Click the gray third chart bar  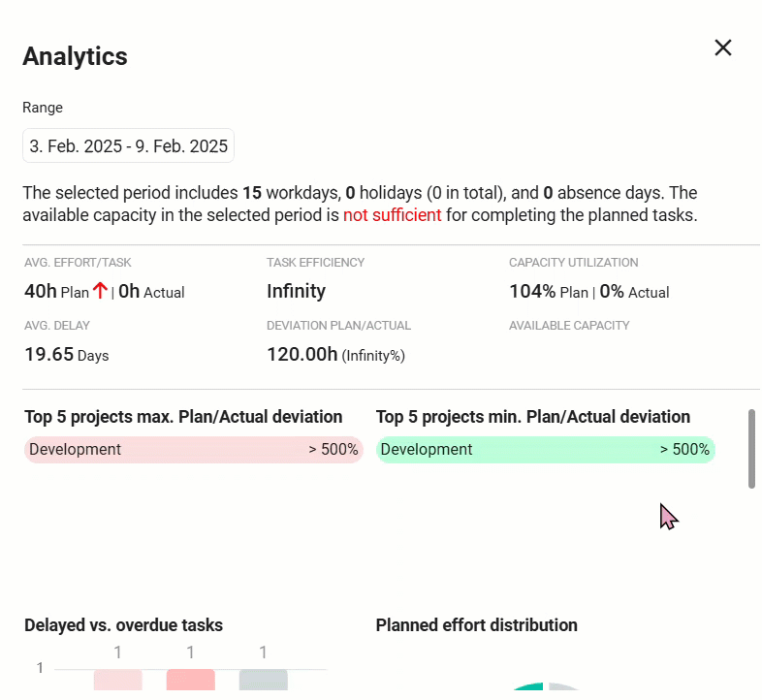(x=263, y=683)
